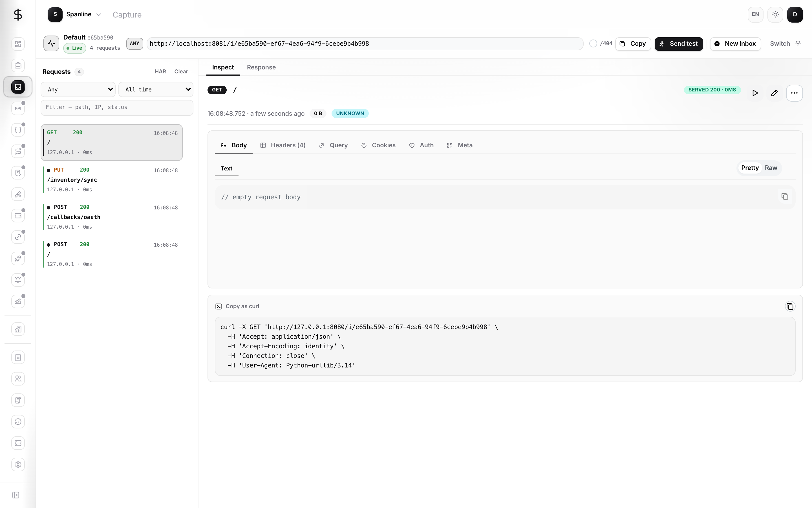Open the test tube sidebar icon

coord(18,194)
